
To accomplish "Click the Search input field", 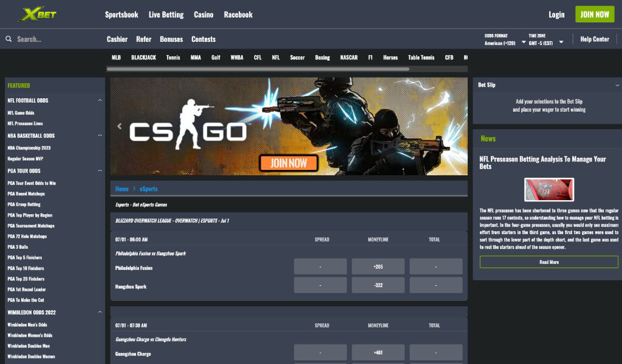I will (x=55, y=39).
